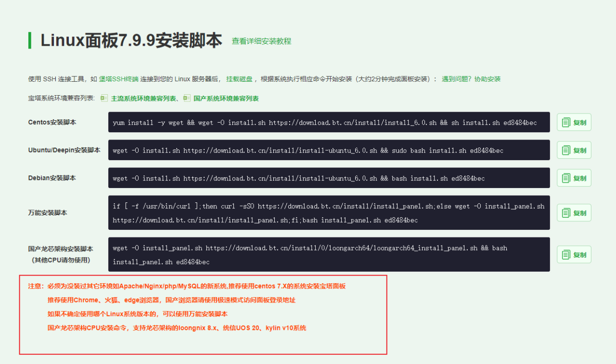Click the Debian安装脚本 label
Screen dimensions: 616x364
tap(52, 178)
